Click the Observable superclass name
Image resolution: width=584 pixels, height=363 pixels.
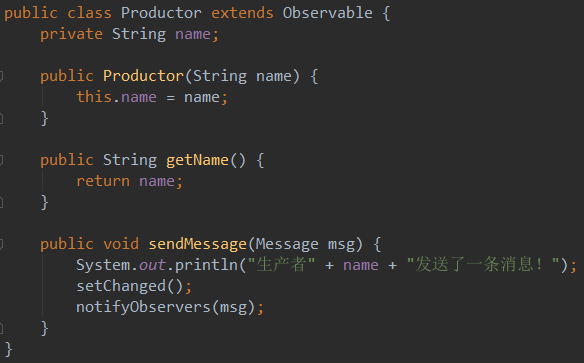click(327, 13)
